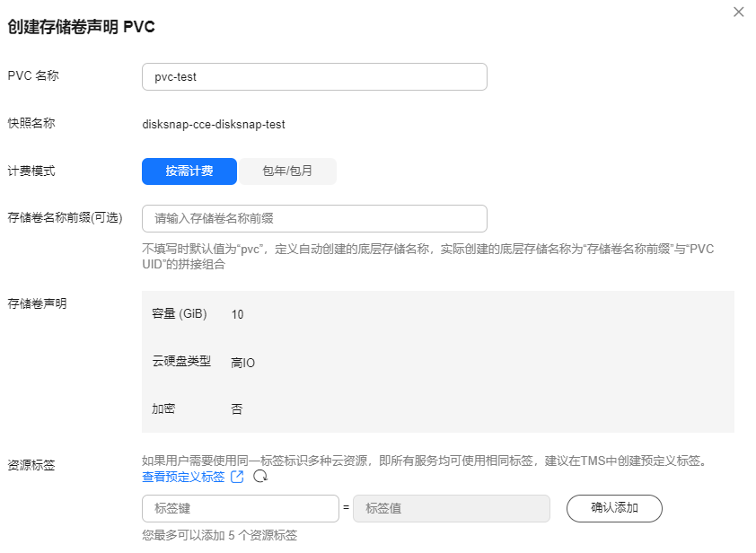Click the 计费模式 label
The height and width of the screenshot is (553, 756).
click(31, 171)
